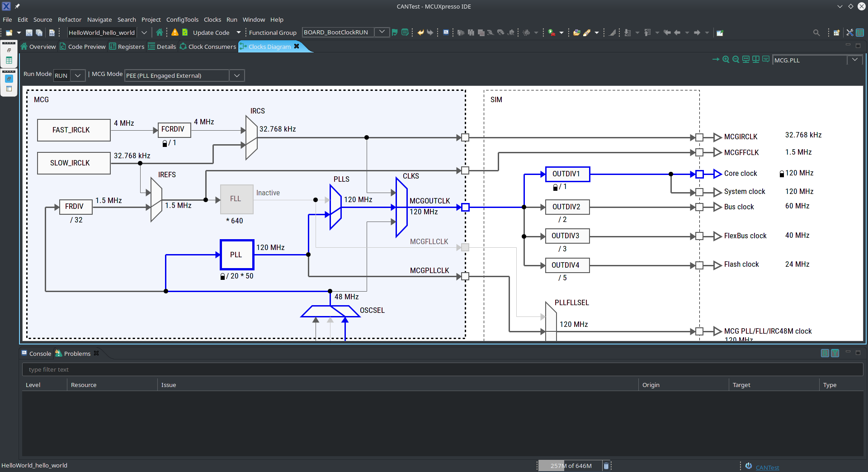
Task: Save the project using the save icon
Action: (28, 32)
